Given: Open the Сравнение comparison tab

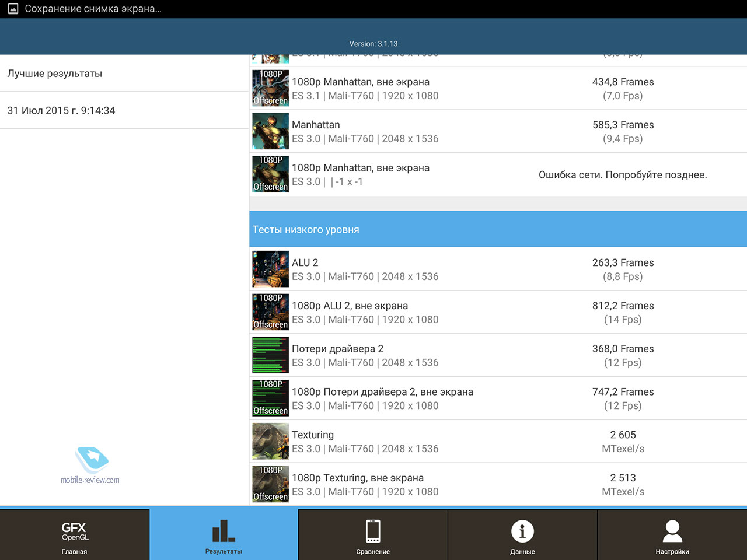Looking at the screenshot, I should [373, 534].
